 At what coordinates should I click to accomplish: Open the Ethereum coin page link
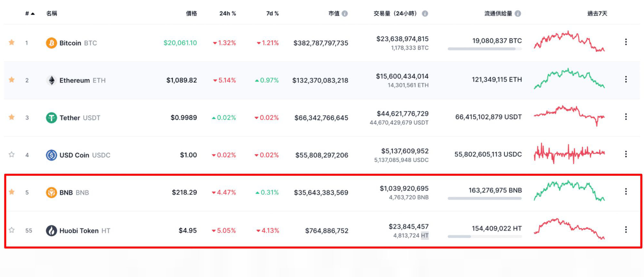point(82,80)
